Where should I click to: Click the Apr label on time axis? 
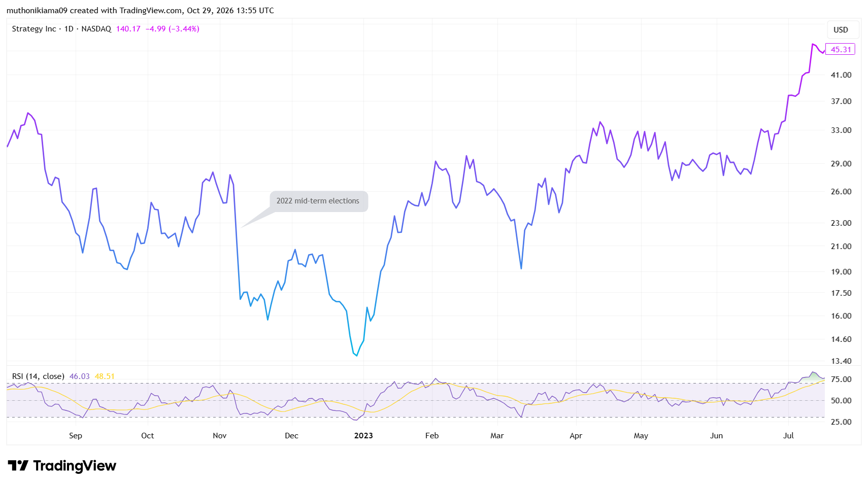tap(576, 436)
